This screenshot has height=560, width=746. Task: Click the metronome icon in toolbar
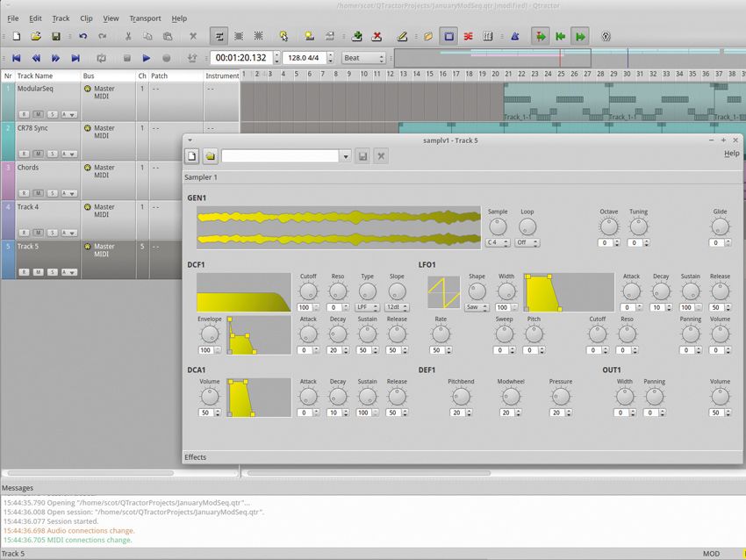pos(514,37)
